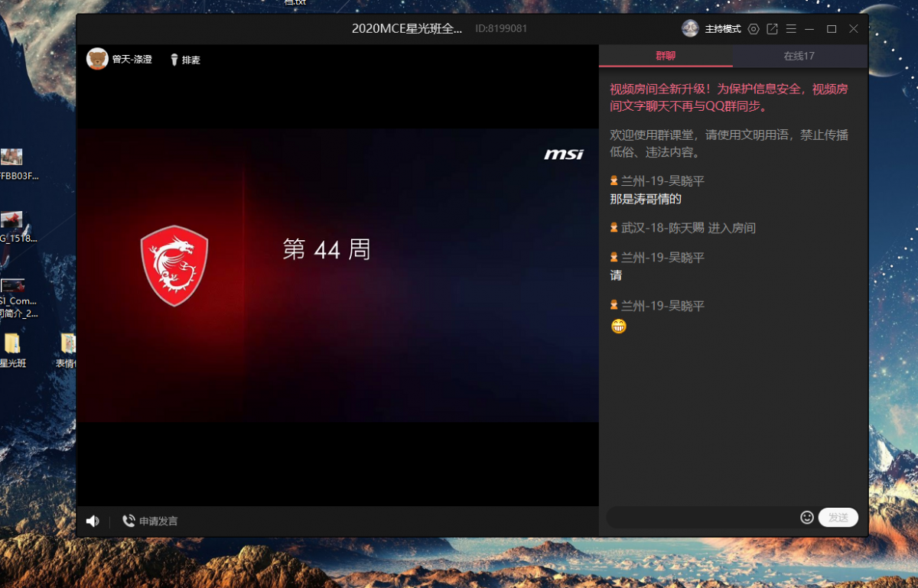
Task: Click 武汉-18-陈天赐 进入房间 notice
Action: 682,228
